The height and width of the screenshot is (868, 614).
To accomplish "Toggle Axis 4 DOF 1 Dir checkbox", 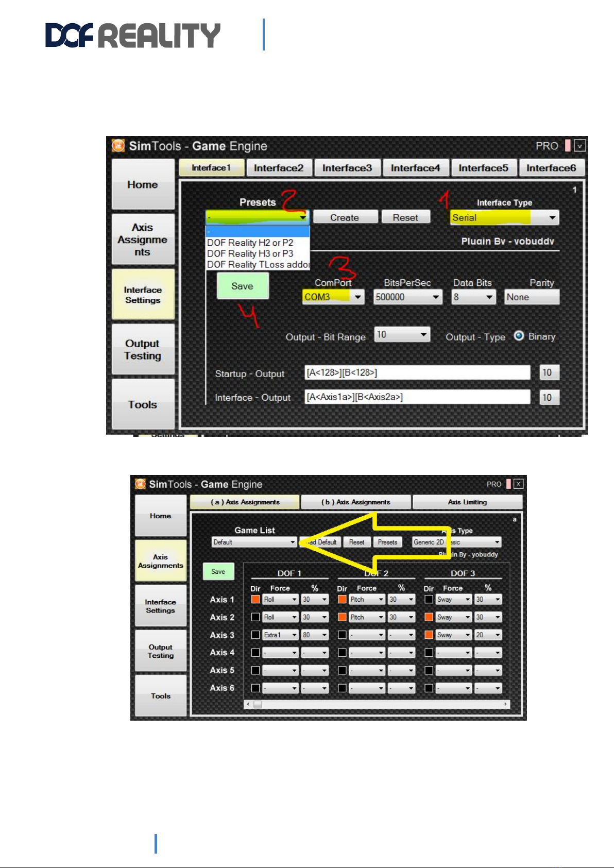I will pyautogui.click(x=255, y=653).
